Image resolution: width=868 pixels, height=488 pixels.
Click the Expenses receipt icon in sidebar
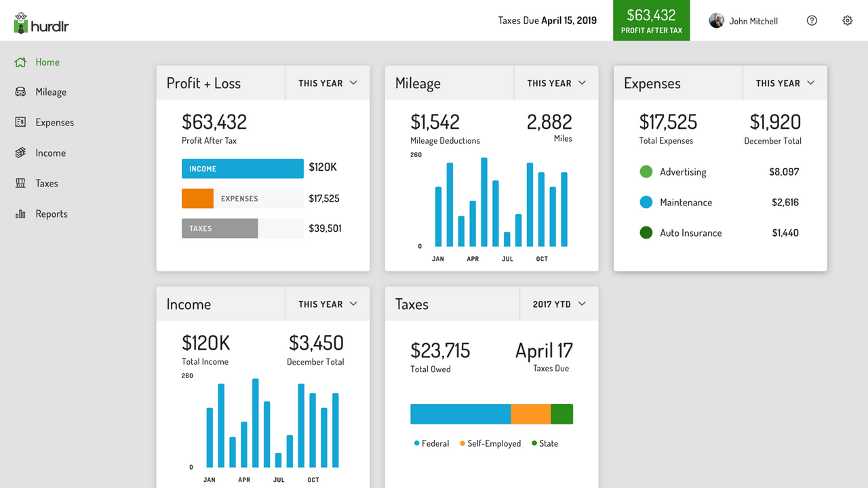click(20, 122)
